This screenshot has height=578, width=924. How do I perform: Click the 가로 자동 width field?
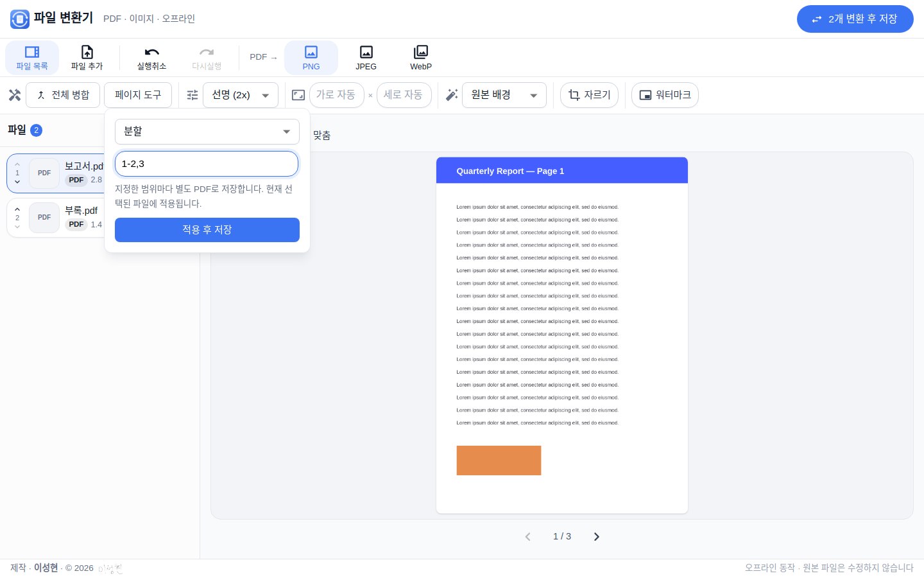click(337, 95)
